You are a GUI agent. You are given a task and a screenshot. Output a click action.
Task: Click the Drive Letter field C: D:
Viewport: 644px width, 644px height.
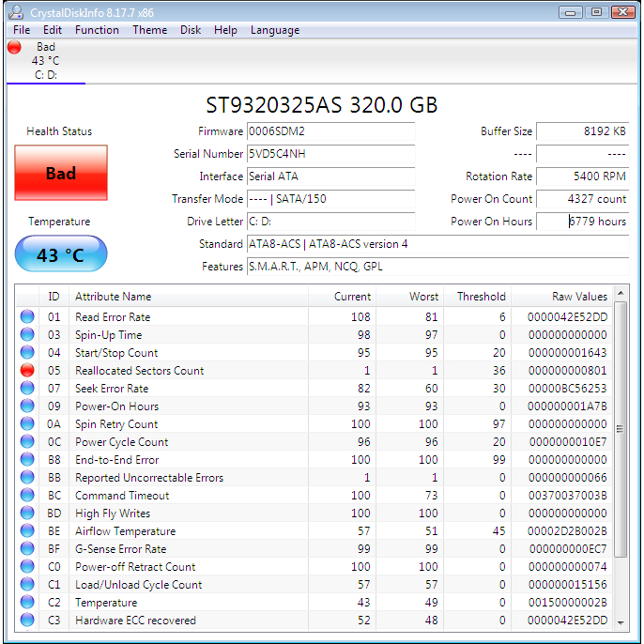point(331,222)
